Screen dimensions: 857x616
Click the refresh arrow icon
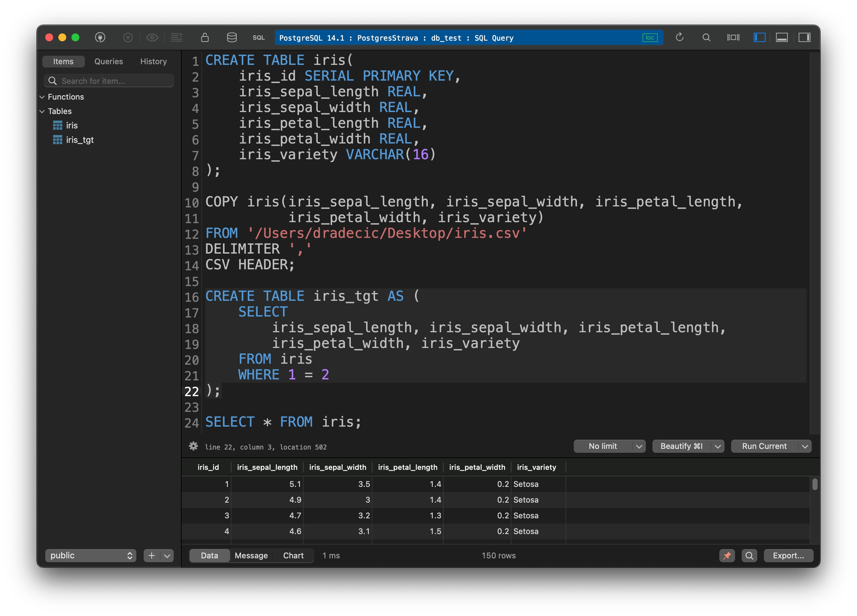click(679, 37)
